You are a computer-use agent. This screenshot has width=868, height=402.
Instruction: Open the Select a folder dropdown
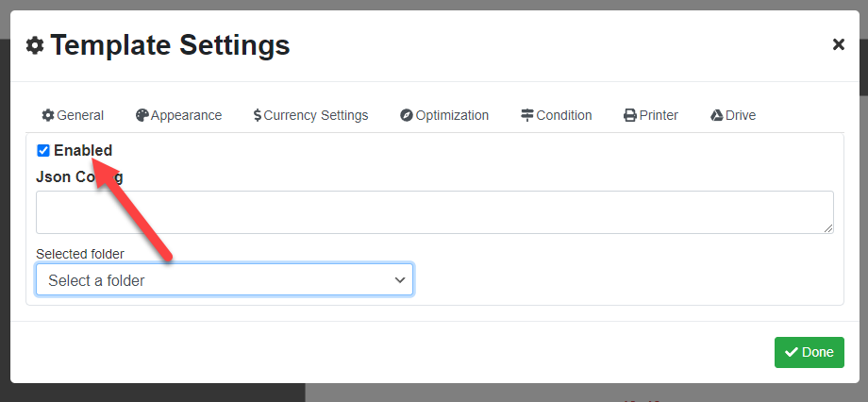[x=225, y=279]
